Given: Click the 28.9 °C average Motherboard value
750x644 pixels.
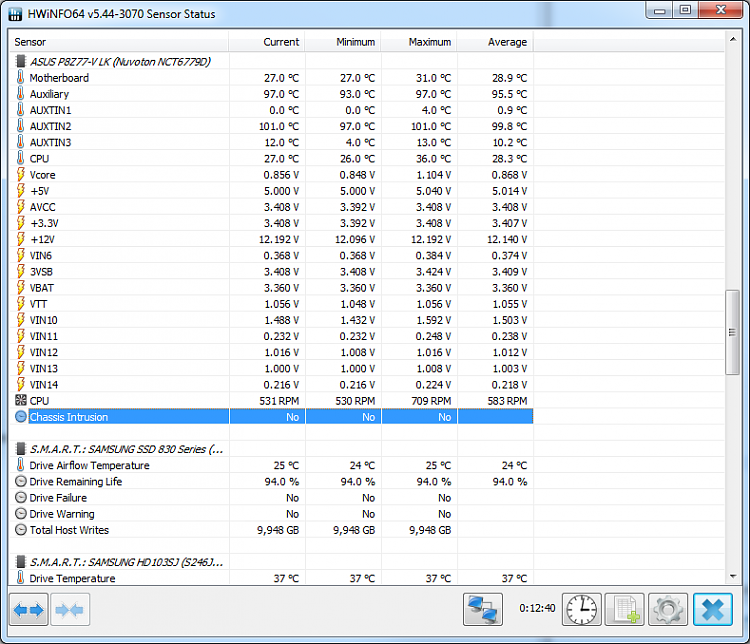Looking at the screenshot, I should [509, 78].
